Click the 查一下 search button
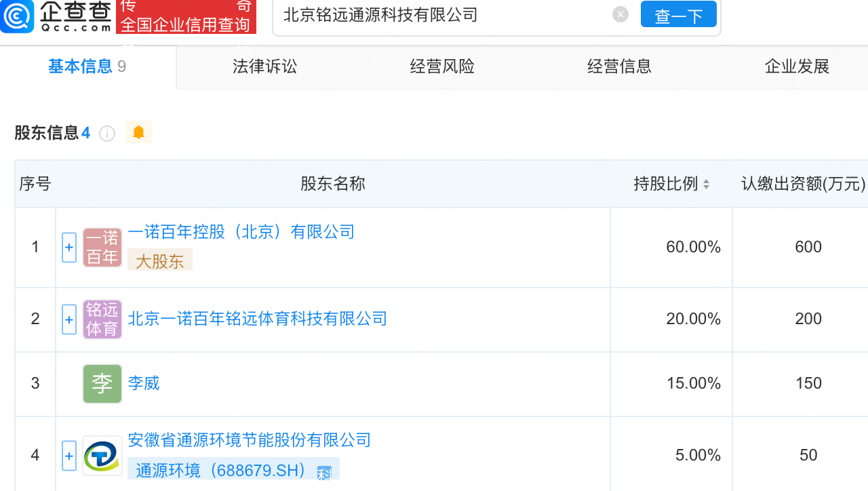Image resolution: width=868 pixels, height=491 pixels. (x=679, y=15)
